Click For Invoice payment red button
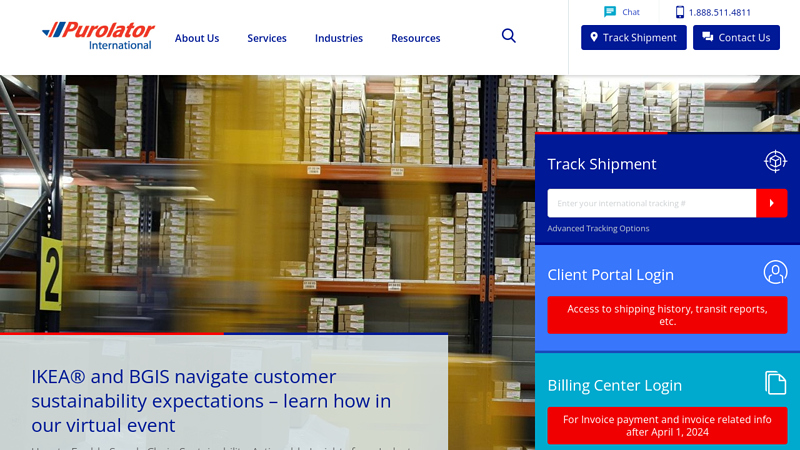Viewport: 800px width, 450px height. 667,426
